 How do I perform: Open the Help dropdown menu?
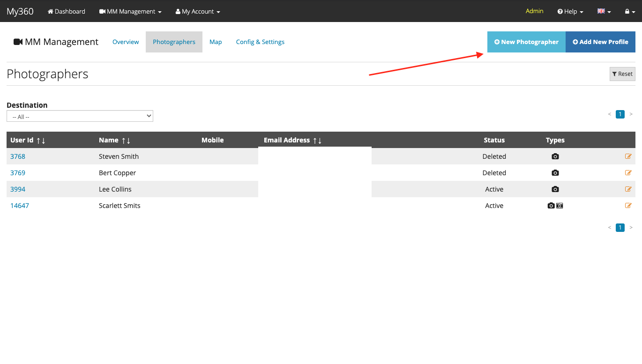[x=570, y=11]
